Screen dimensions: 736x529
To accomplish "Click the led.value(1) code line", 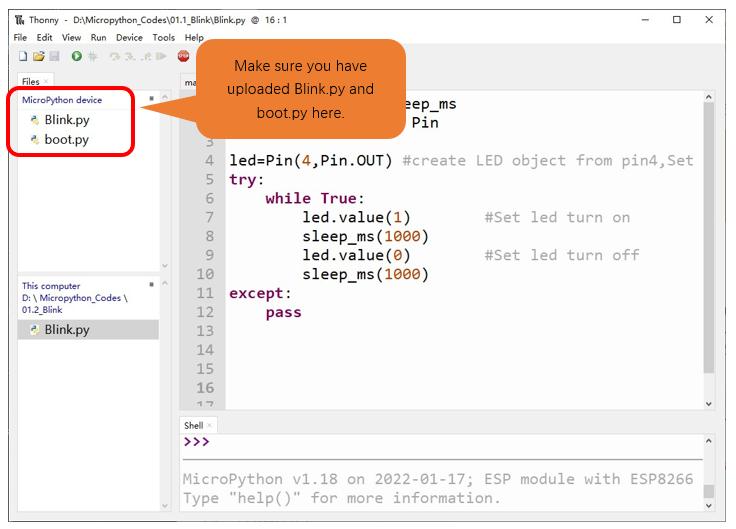I will pyautogui.click(x=356, y=217).
